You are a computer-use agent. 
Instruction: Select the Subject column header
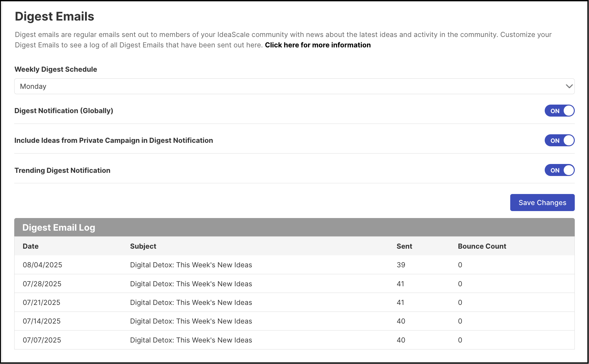[143, 246]
